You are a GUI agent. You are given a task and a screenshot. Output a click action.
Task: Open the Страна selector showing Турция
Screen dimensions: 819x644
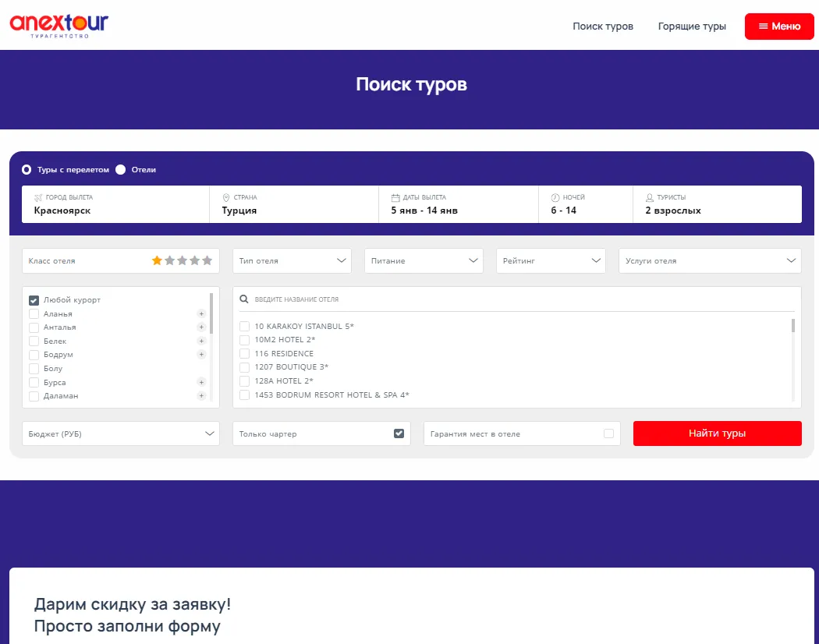(294, 204)
